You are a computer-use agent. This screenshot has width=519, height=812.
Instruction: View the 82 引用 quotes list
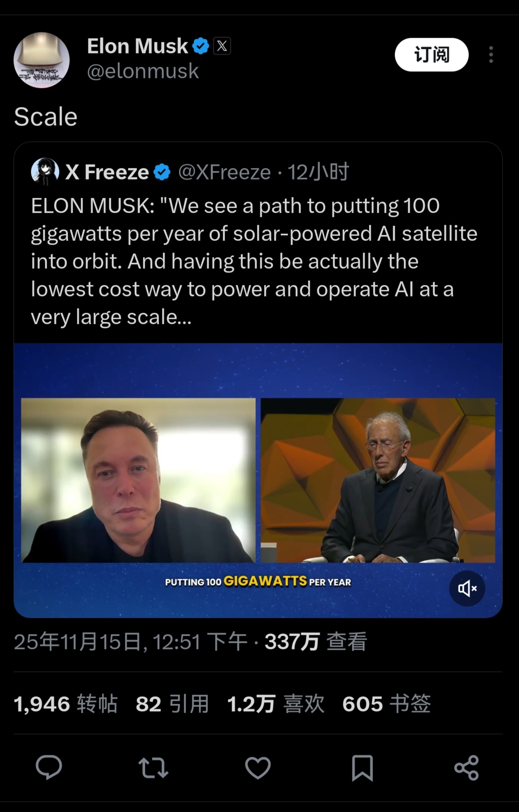[x=172, y=704]
